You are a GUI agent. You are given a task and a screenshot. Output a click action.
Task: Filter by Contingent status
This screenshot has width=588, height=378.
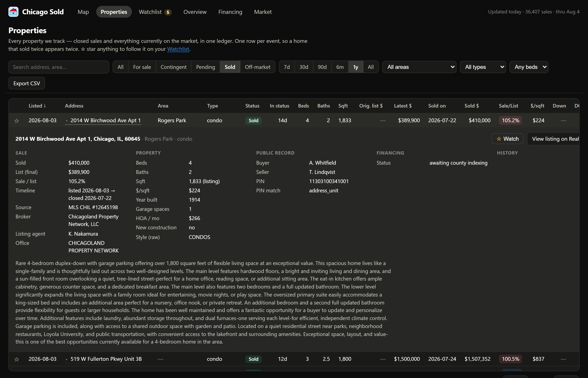click(x=173, y=67)
